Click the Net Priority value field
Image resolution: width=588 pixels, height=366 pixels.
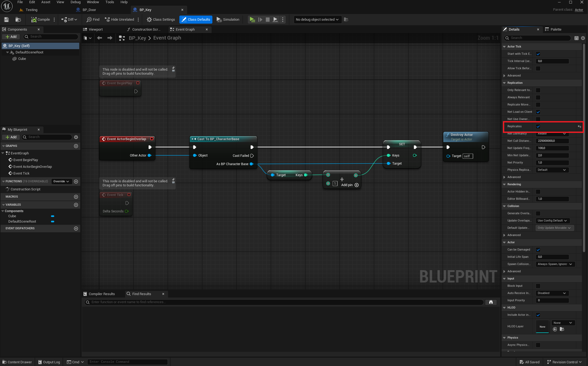coord(552,163)
